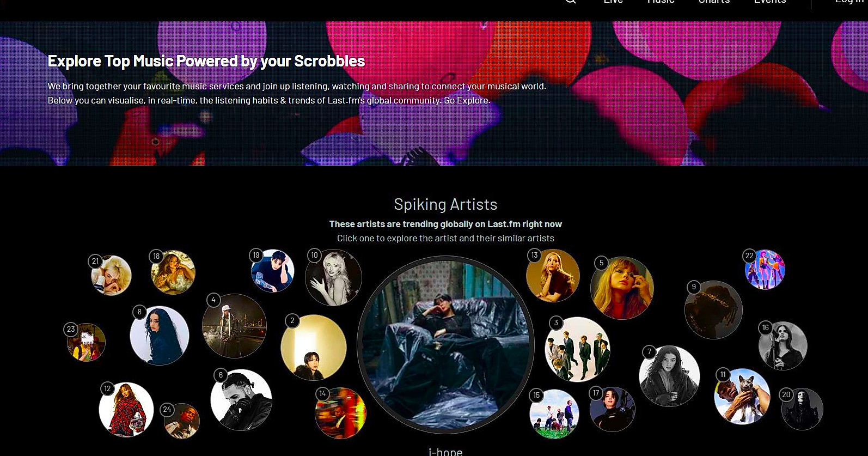Pick the dark artist bubble ranked 9
This screenshot has width=868, height=456.
(713, 310)
